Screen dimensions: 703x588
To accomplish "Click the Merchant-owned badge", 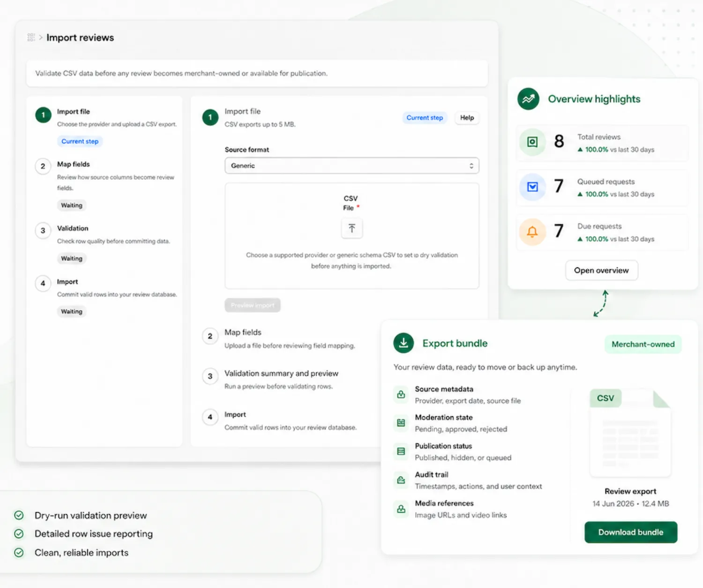I will tap(643, 344).
